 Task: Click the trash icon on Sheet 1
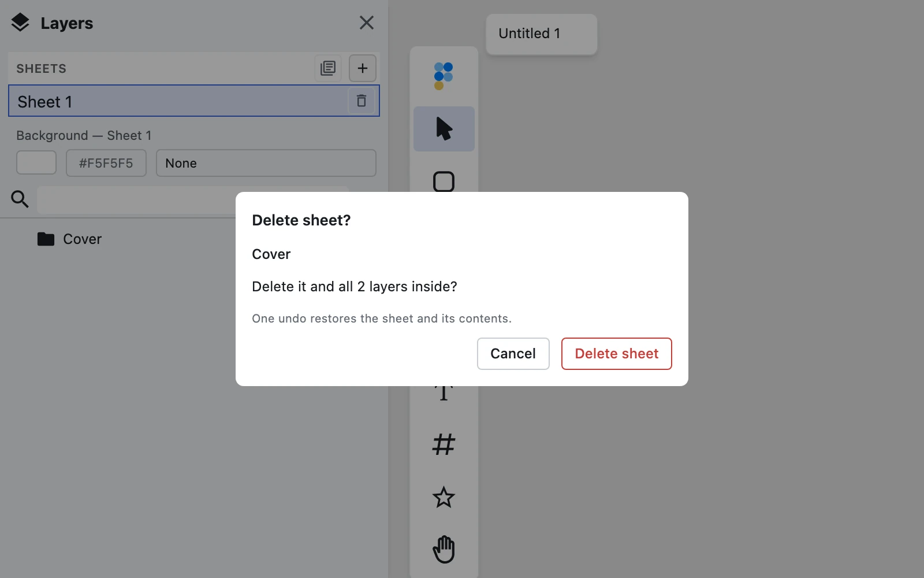[362, 101]
